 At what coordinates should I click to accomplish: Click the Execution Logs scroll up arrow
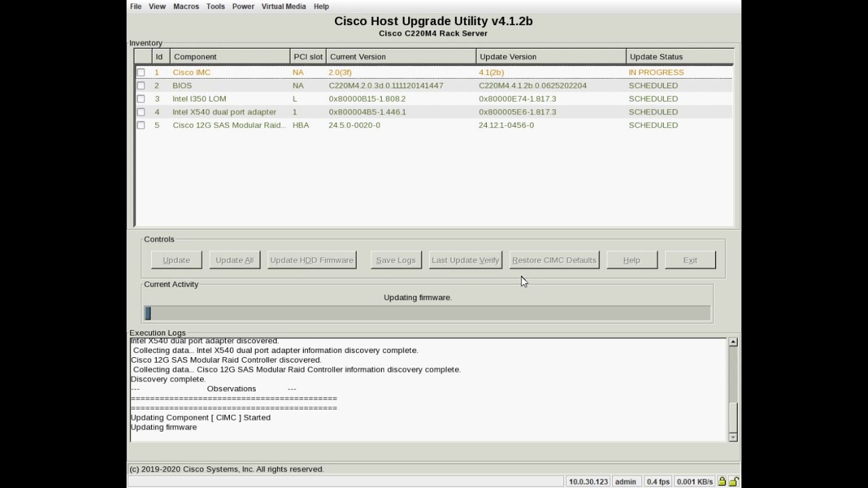tap(733, 342)
